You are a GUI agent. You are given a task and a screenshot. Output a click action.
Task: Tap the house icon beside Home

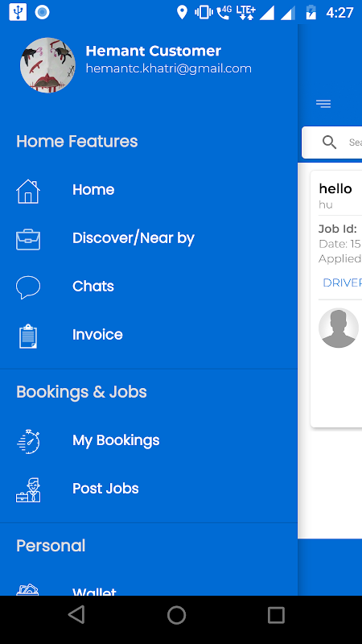pos(28,192)
